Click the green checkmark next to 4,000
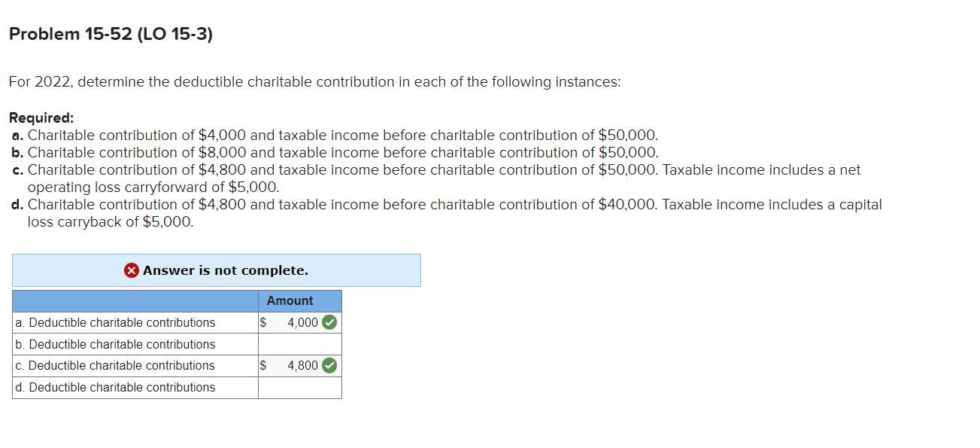Image resolution: width=980 pixels, height=448 pixels. click(x=330, y=322)
